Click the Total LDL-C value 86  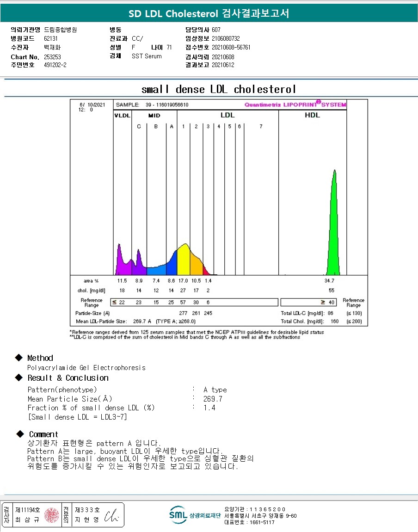coord(330,313)
